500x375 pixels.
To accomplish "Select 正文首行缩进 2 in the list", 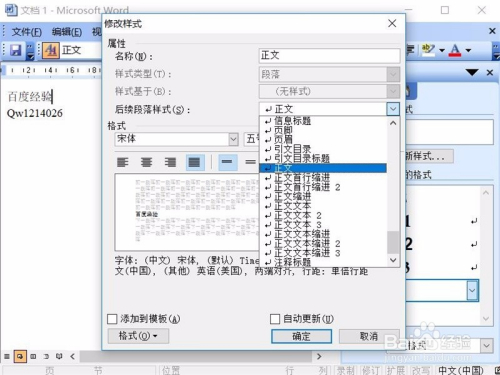I will [x=323, y=187].
